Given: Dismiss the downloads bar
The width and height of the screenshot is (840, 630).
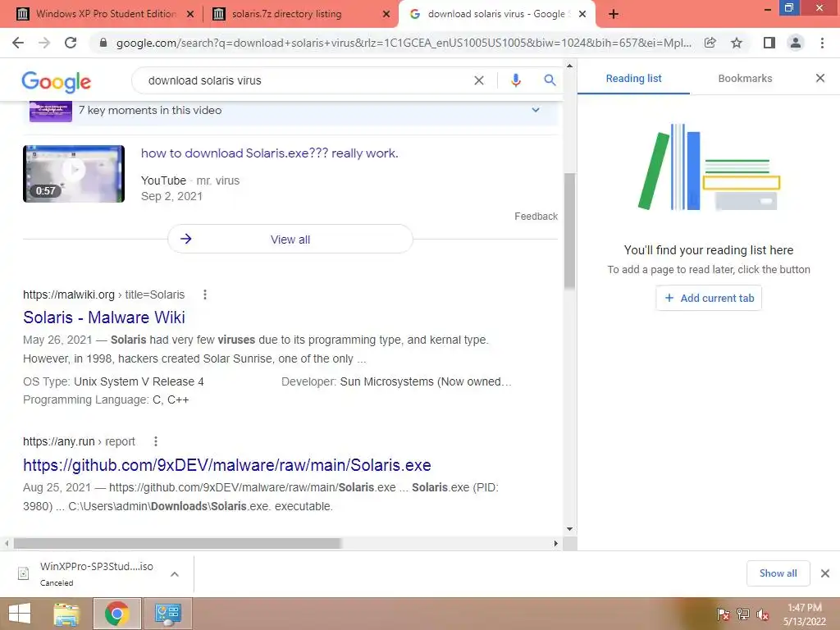Looking at the screenshot, I should pos(825,573).
